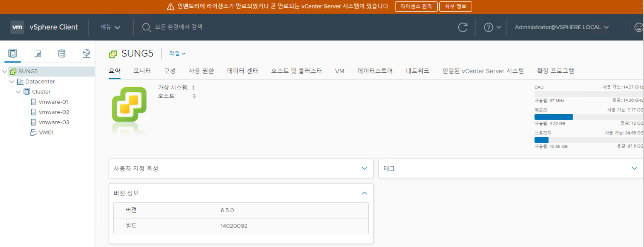Expand the 사용자 지정 특성 panel

click(365, 168)
